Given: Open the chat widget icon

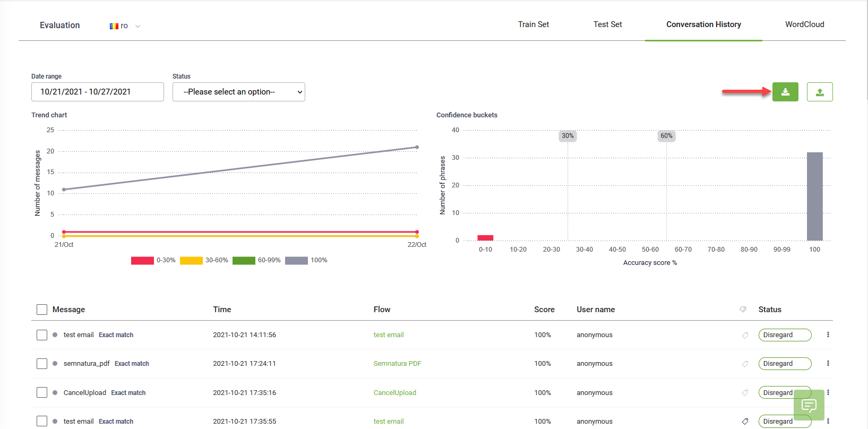Looking at the screenshot, I should pos(809,406).
